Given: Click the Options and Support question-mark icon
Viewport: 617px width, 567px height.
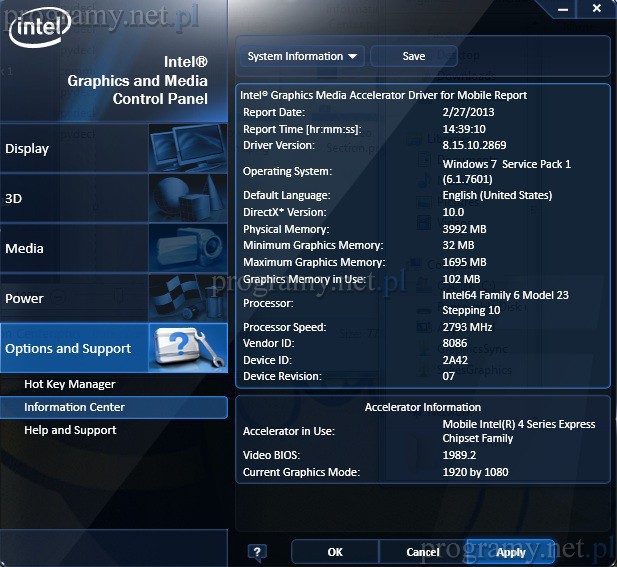Looking at the screenshot, I should click(186, 348).
